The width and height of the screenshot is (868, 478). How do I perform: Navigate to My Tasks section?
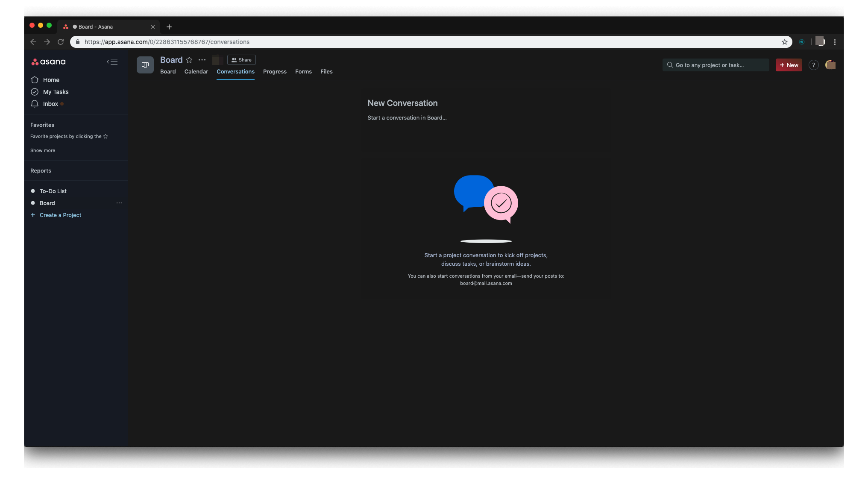pos(55,92)
